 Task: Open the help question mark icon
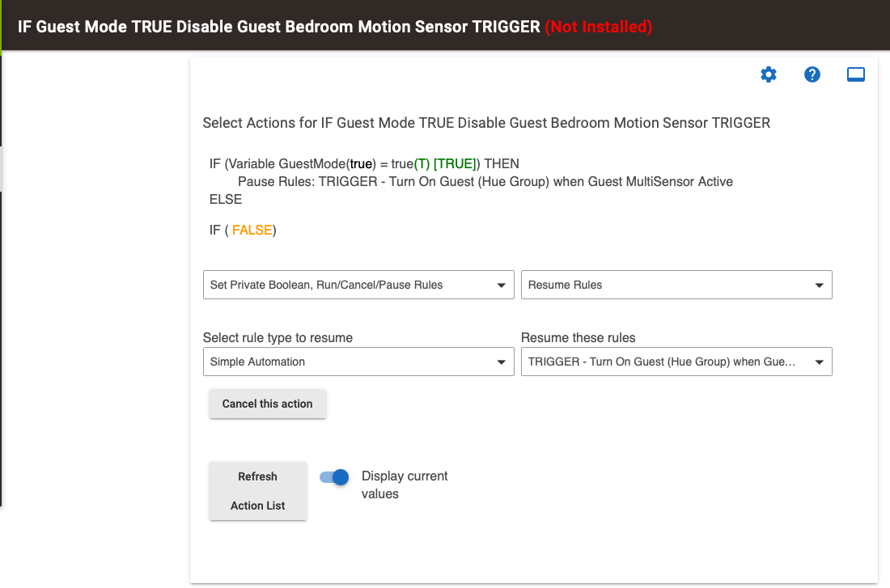click(x=812, y=74)
